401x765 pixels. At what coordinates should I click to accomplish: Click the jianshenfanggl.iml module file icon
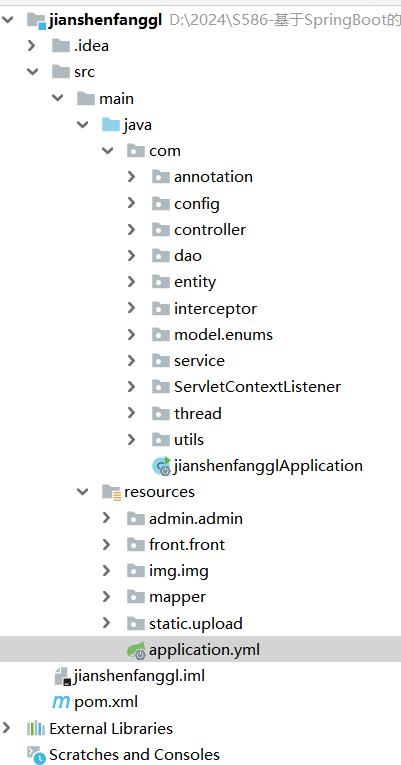pos(61,676)
